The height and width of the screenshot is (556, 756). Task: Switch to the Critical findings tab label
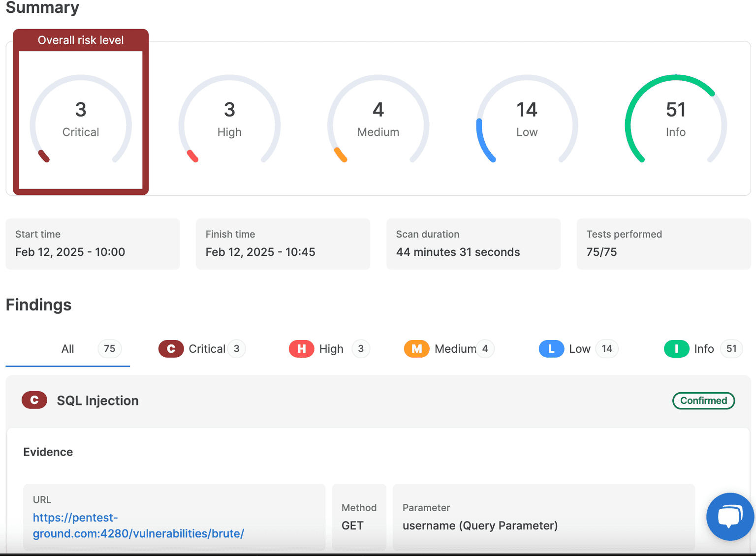(x=207, y=349)
